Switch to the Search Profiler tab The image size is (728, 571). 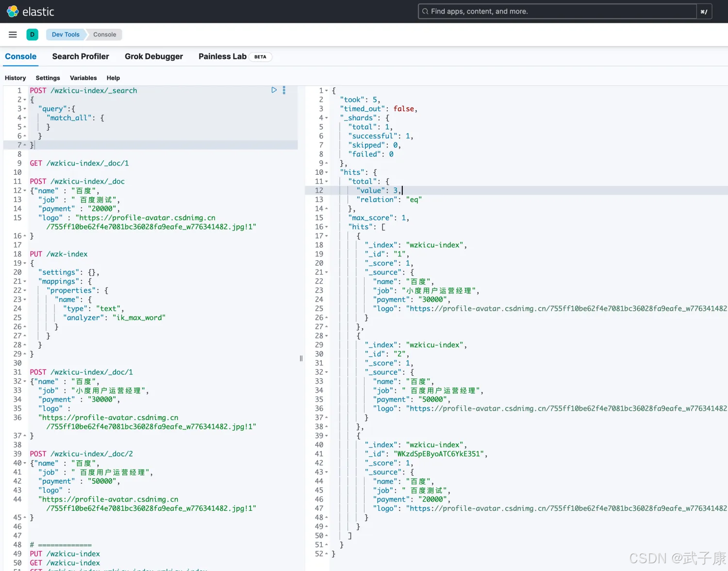[x=81, y=56]
